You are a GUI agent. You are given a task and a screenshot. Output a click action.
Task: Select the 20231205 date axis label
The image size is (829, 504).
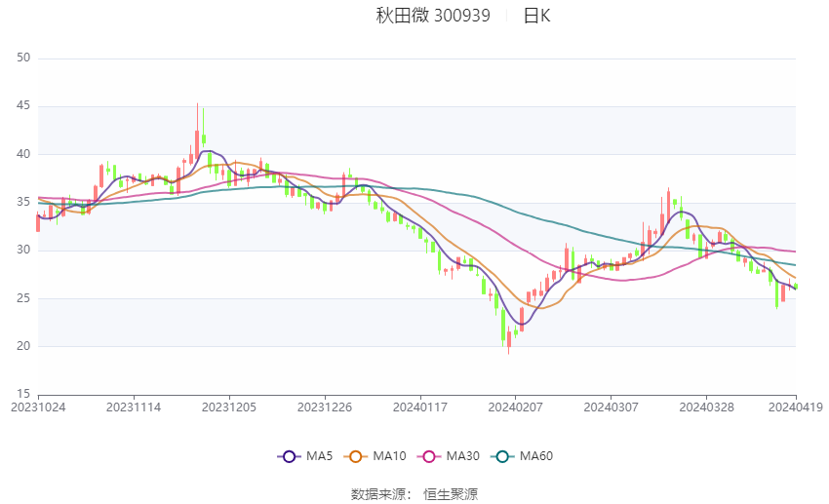click(228, 406)
